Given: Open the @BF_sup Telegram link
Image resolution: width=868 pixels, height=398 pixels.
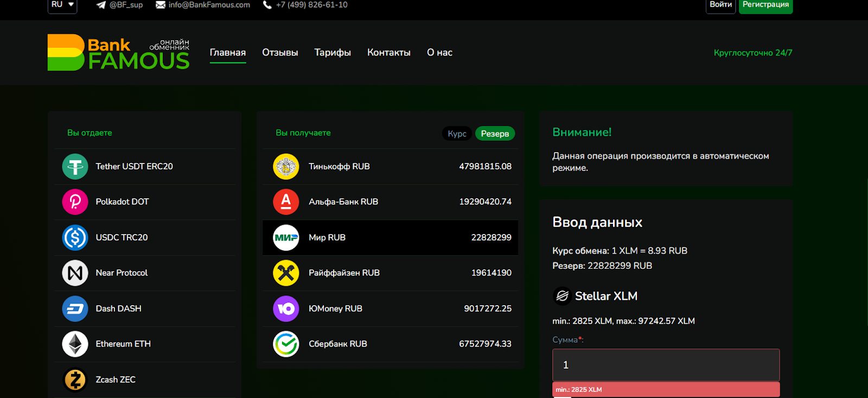Looking at the screenshot, I should coord(126,5).
